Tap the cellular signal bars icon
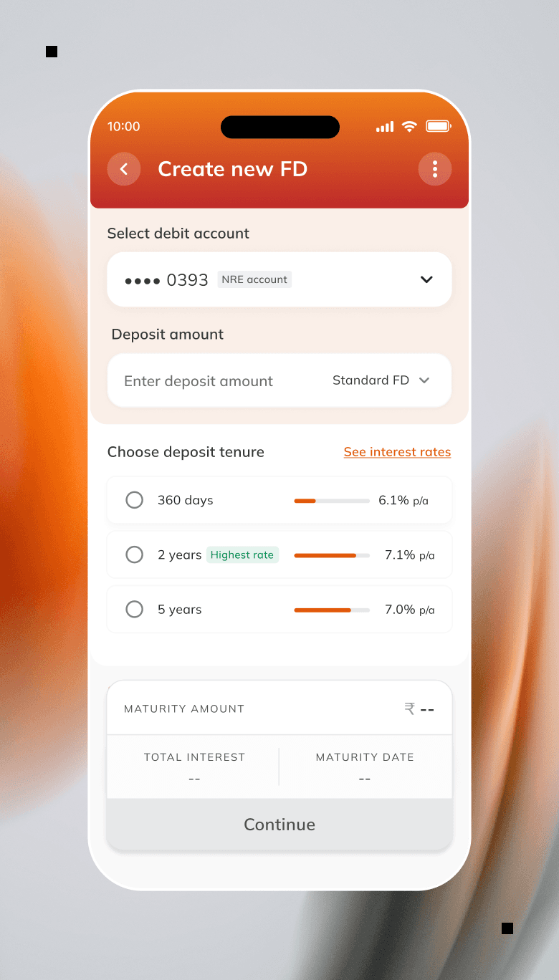Screen dimensions: 559x980 [384, 126]
